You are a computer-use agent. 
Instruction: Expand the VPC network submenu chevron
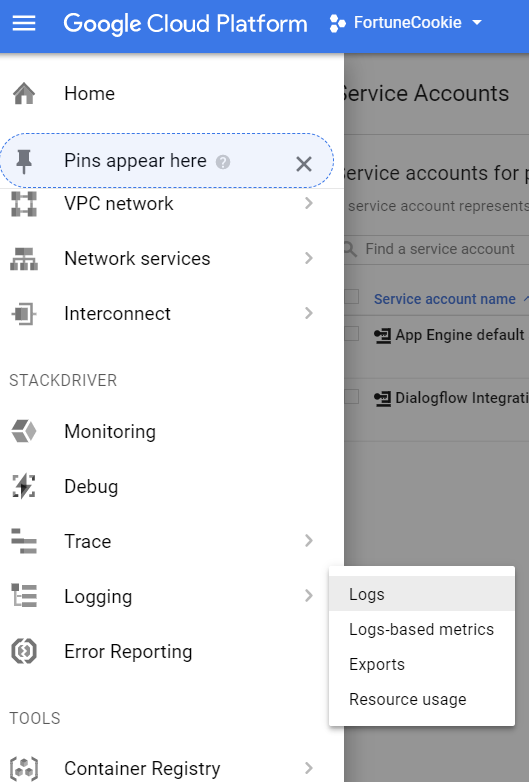coord(309,203)
